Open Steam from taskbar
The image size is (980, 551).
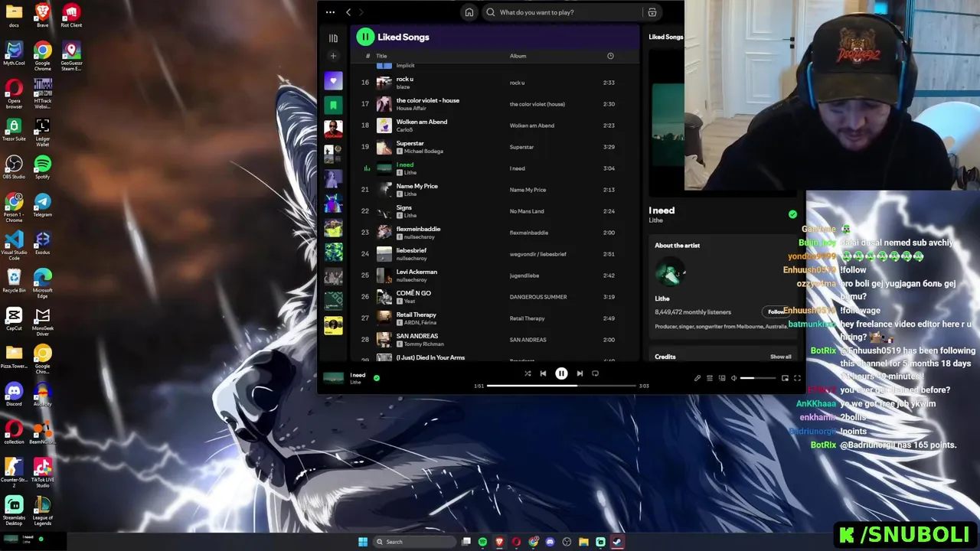coord(617,542)
